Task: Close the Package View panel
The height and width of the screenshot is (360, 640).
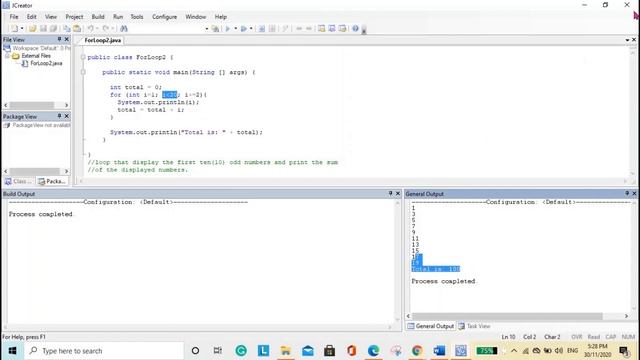Action: coord(67,116)
